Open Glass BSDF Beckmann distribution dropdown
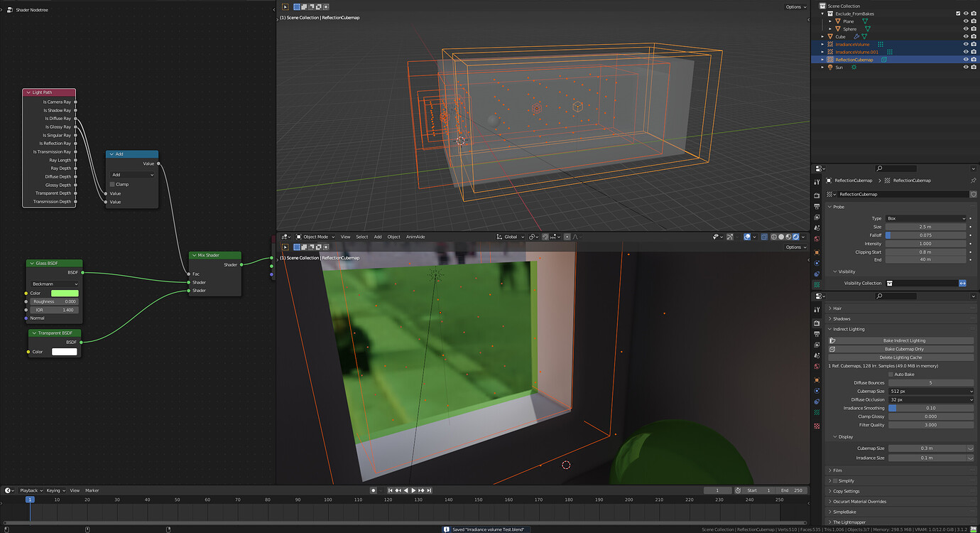 pos(55,284)
